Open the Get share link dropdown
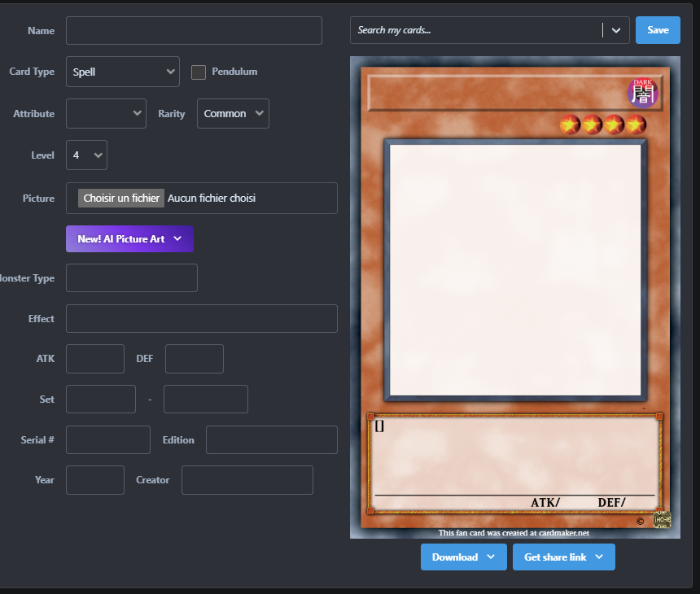This screenshot has height=594, width=700. tap(563, 557)
